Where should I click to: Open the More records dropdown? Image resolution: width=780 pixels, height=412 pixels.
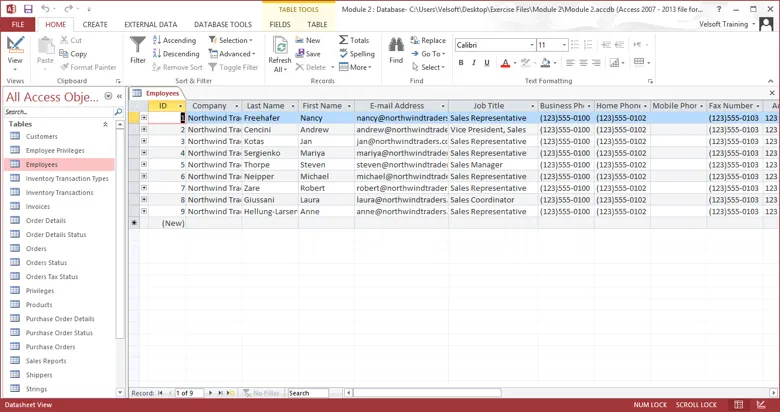tap(355, 67)
